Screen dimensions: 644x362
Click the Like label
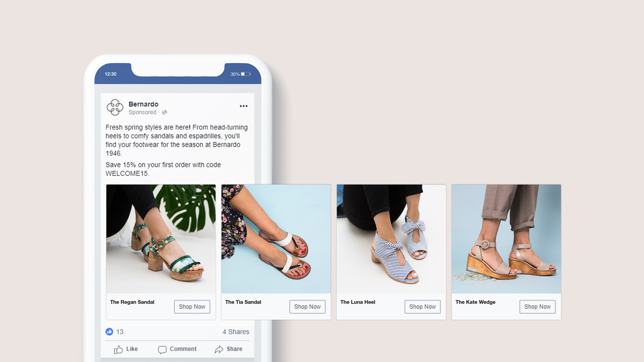132,349
